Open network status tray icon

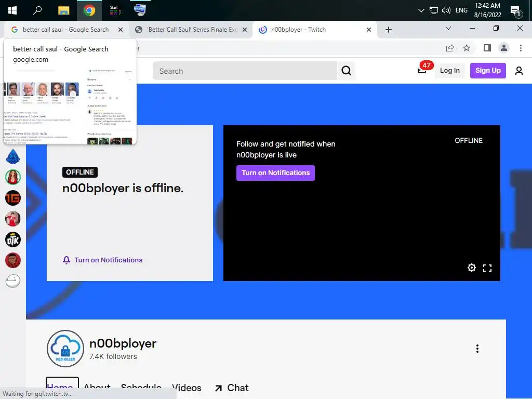click(x=434, y=10)
